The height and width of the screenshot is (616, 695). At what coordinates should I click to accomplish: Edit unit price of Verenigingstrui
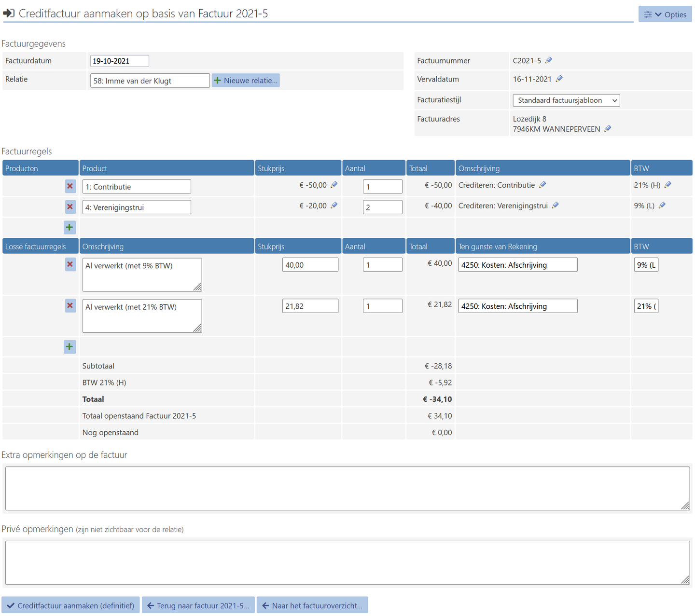[x=334, y=205]
